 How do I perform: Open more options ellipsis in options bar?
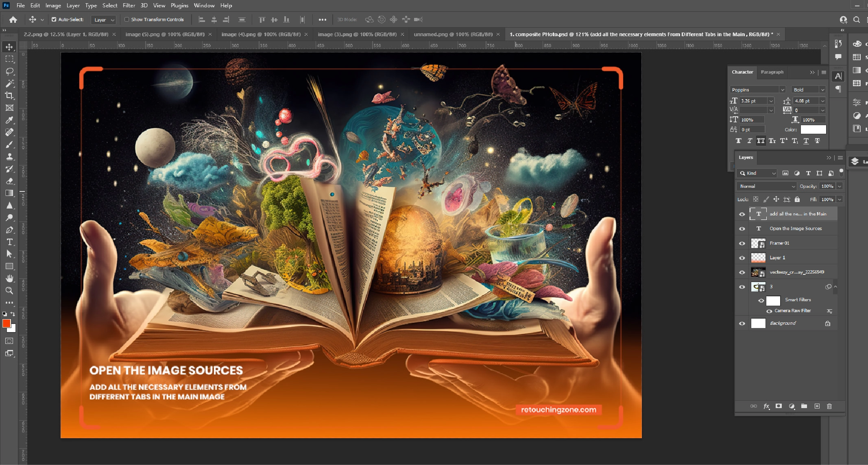tap(323, 20)
